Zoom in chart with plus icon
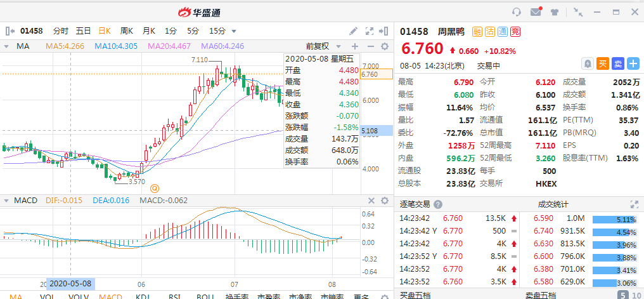 [355, 46]
